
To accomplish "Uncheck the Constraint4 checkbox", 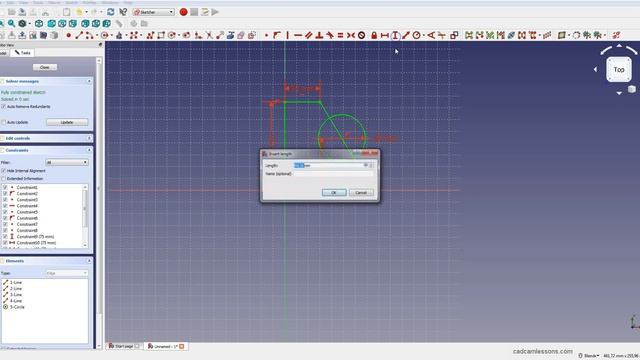I will [x=5, y=206].
